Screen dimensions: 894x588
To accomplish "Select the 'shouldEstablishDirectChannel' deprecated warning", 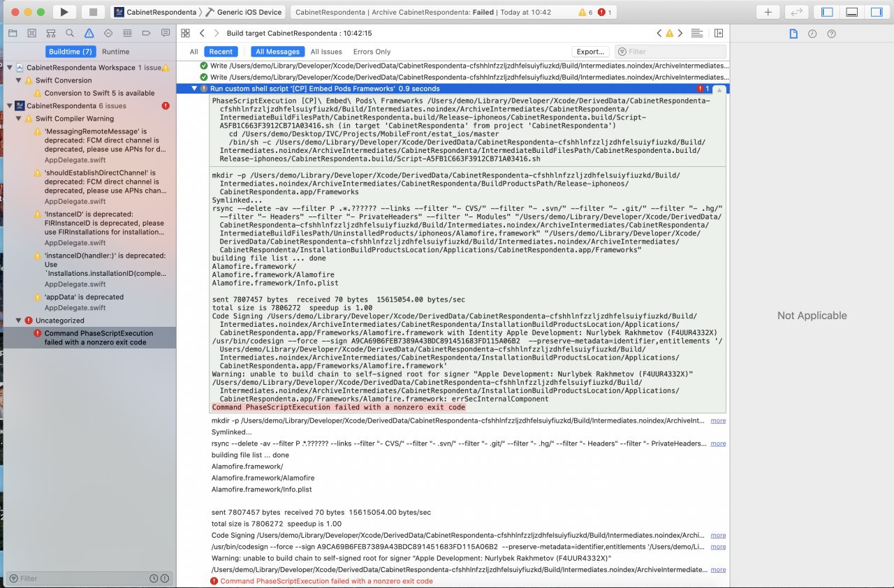I will (x=101, y=186).
